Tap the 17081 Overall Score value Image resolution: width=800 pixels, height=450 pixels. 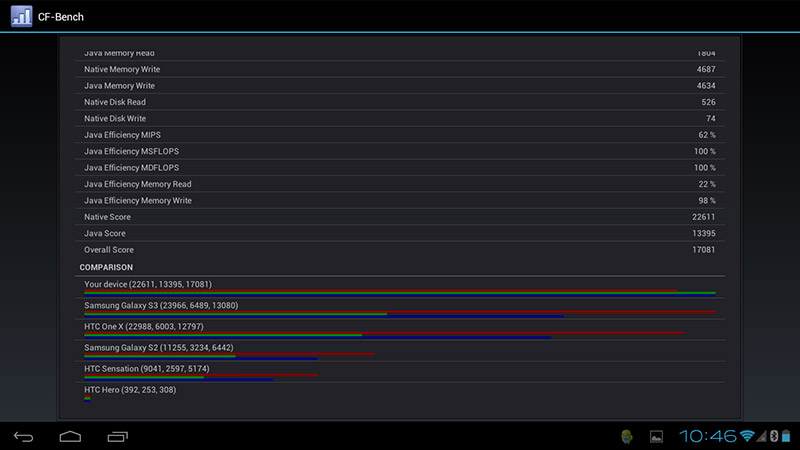pos(704,249)
